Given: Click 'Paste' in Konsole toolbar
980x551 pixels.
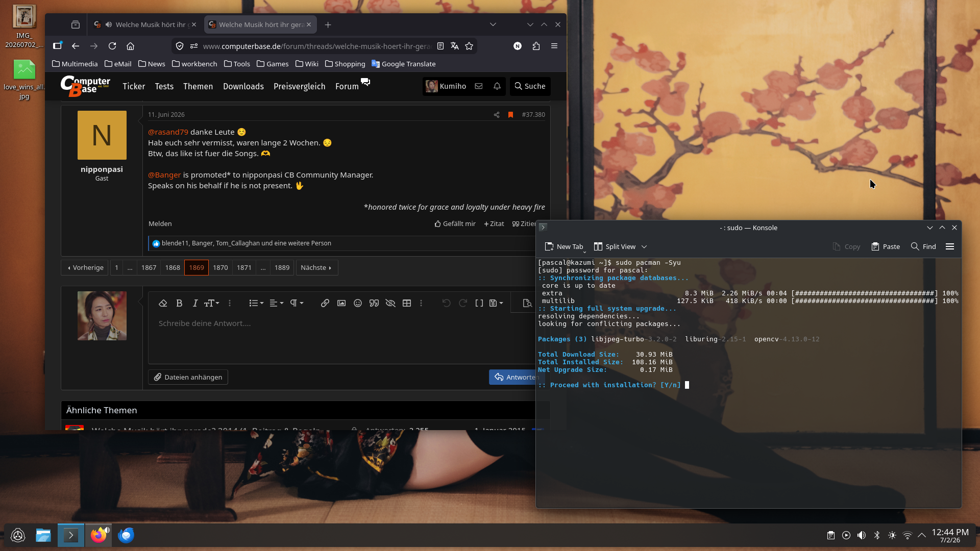Looking at the screenshot, I should [886, 246].
